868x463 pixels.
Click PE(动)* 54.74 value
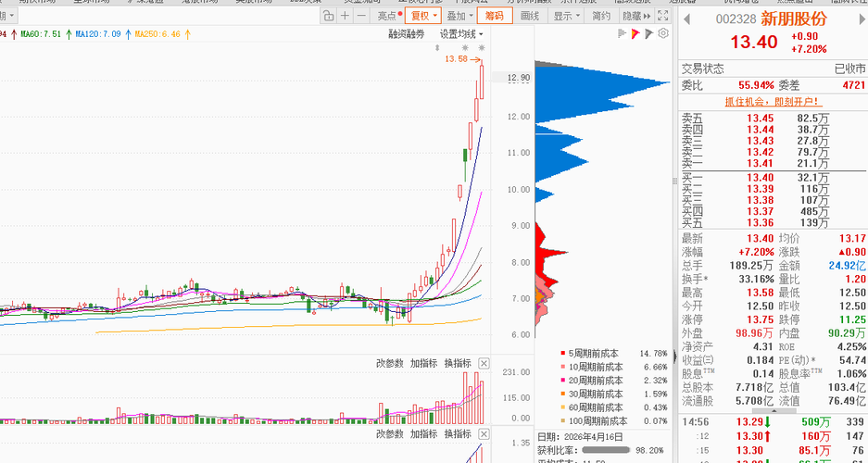click(x=852, y=360)
